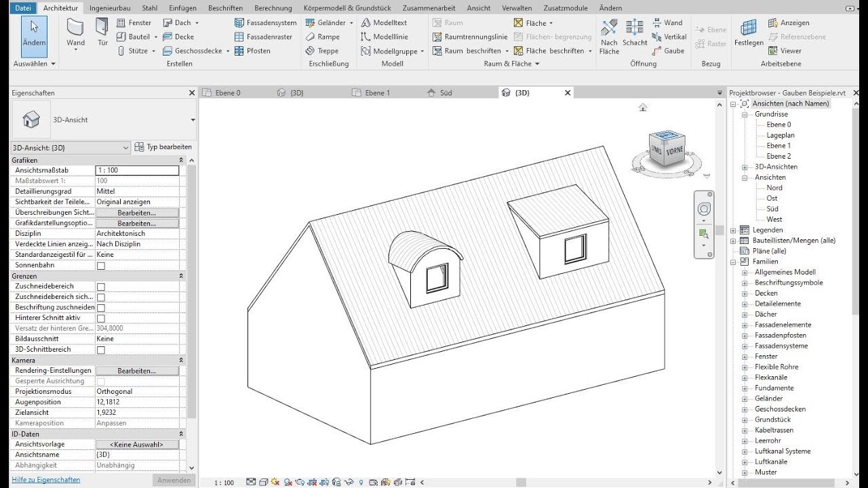Edit the Ansichtsmaßstab 1 : 100 field

click(137, 171)
